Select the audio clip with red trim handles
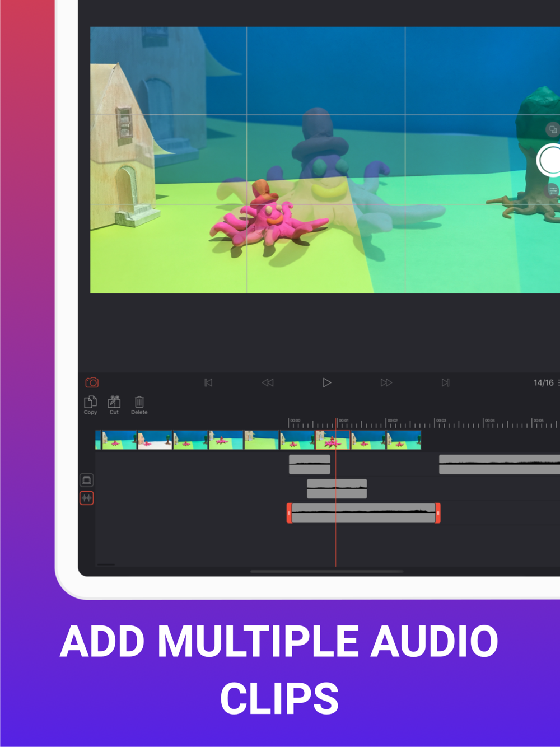 click(363, 513)
